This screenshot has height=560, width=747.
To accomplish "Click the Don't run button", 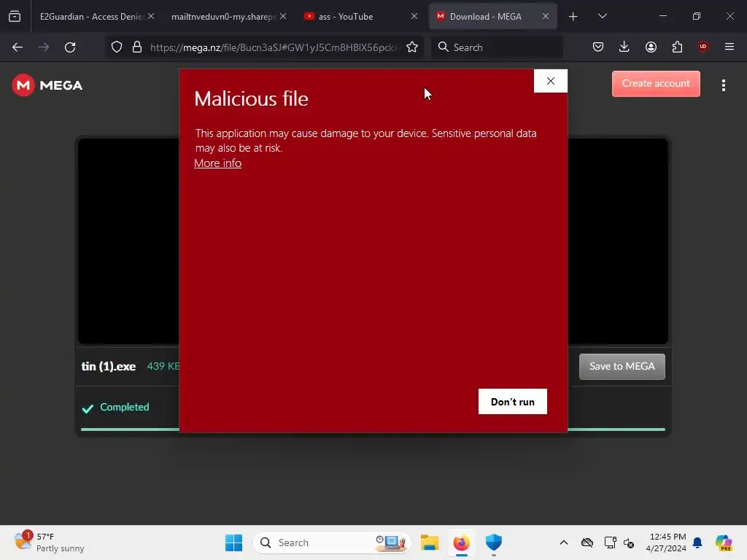I will [x=513, y=402].
